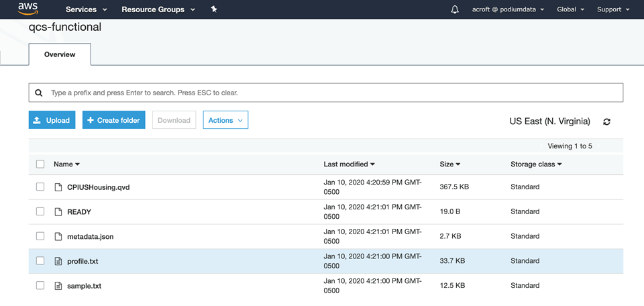Viewport: 644px width, 306px height.
Task: Expand the Actions dropdown
Action: click(225, 120)
